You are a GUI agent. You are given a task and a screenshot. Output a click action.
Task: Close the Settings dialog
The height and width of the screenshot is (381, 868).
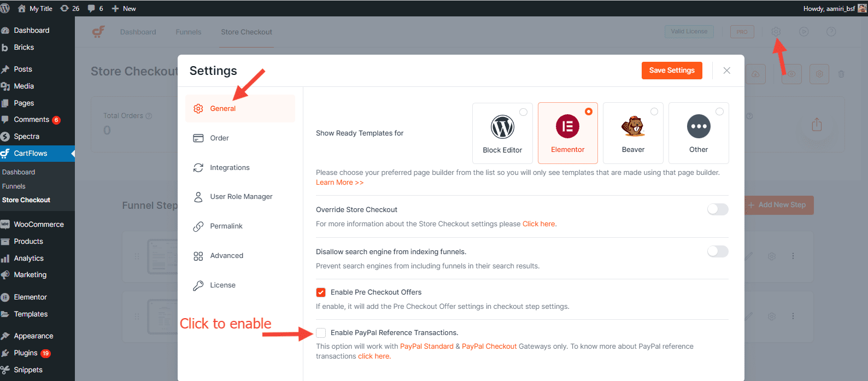726,71
